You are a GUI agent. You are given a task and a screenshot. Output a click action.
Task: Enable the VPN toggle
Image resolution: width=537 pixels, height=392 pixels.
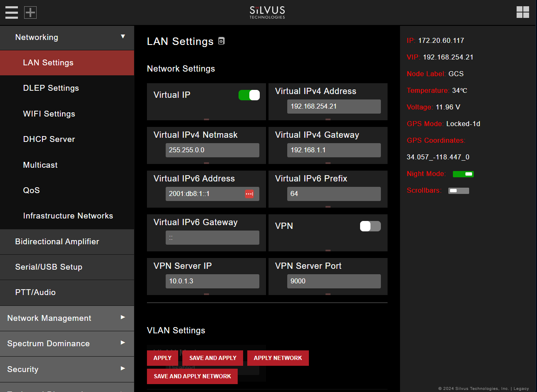pos(370,226)
